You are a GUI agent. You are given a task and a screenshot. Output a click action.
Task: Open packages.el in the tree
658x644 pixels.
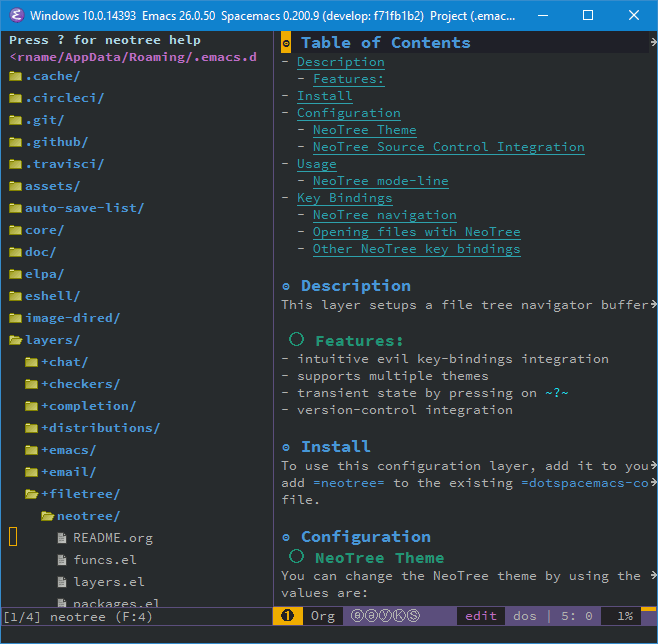pos(116,603)
